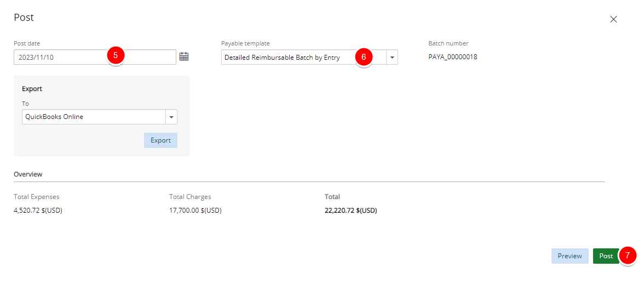This screenshot has width=644, height=284.
Task: Click the bold Export heading
Action: tap(32, 89)
